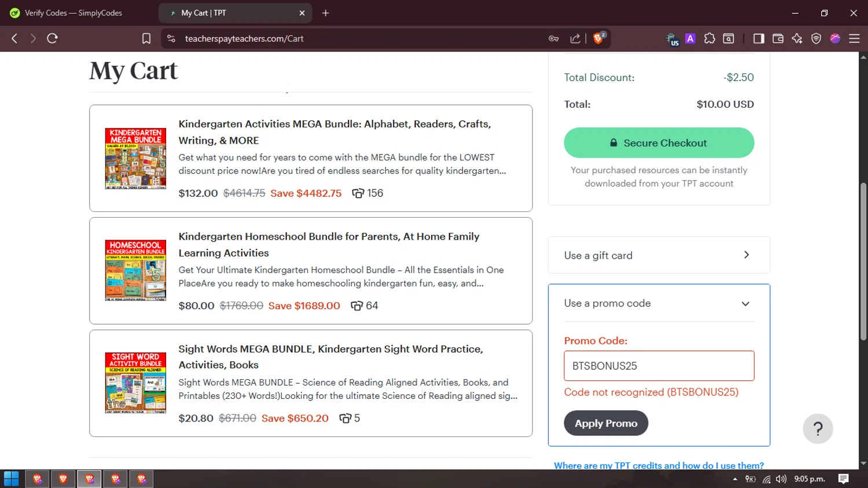The image size is (868, 488).
Task: Reload the current page
Action: click(x=52, y=38)
